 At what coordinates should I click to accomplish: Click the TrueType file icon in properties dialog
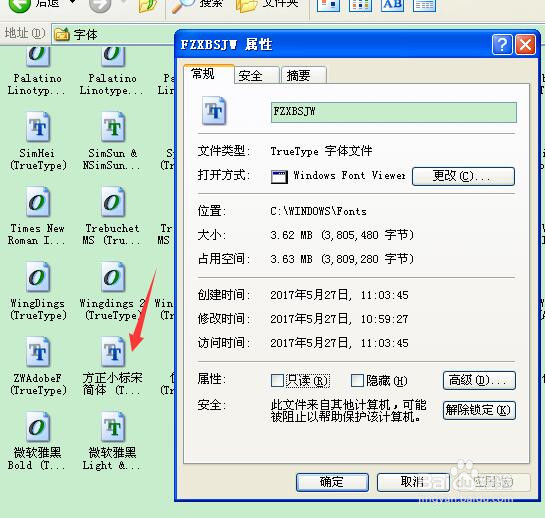tap(214, 111)
